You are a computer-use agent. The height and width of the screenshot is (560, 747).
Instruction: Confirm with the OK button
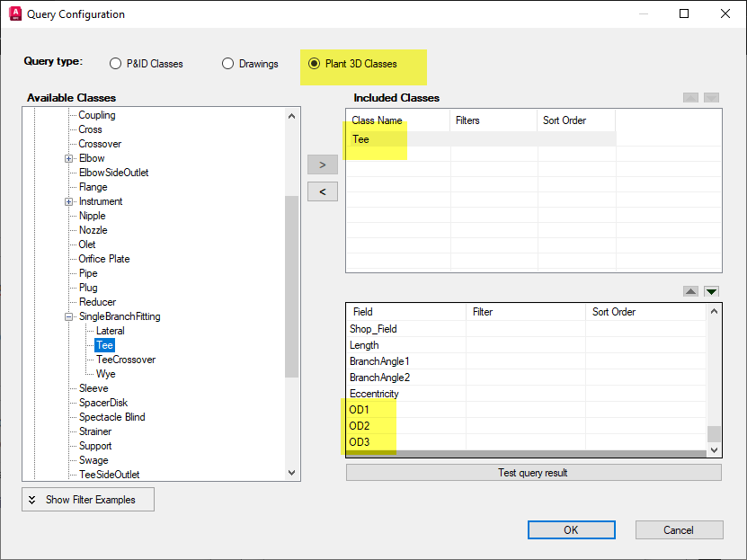(x=571, y=530)
